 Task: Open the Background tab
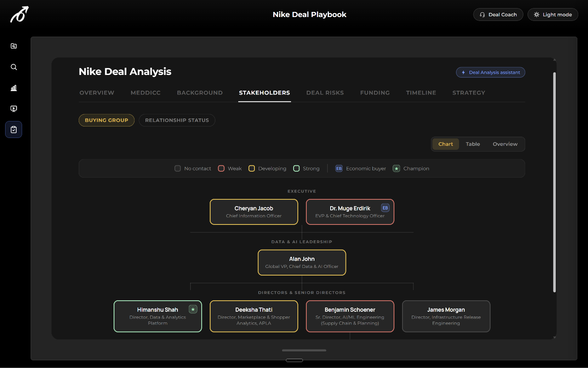pyautogui.click(x=200, y=92)
